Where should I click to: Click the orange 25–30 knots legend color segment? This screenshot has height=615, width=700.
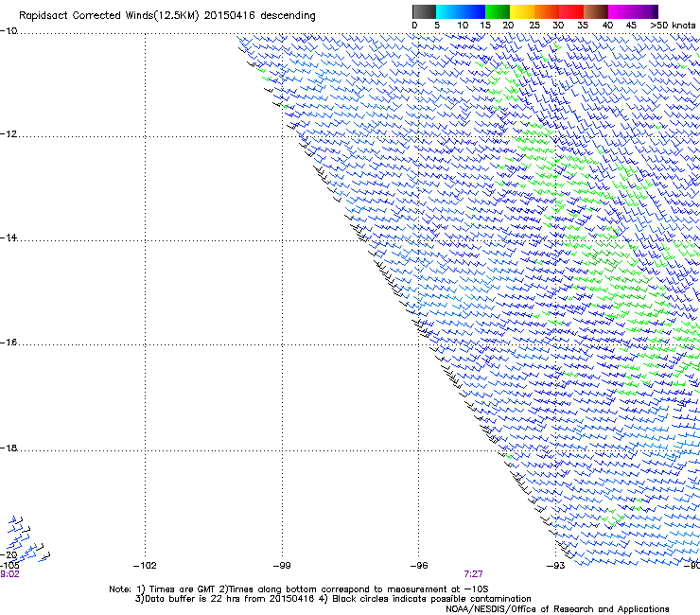point(547,11)
